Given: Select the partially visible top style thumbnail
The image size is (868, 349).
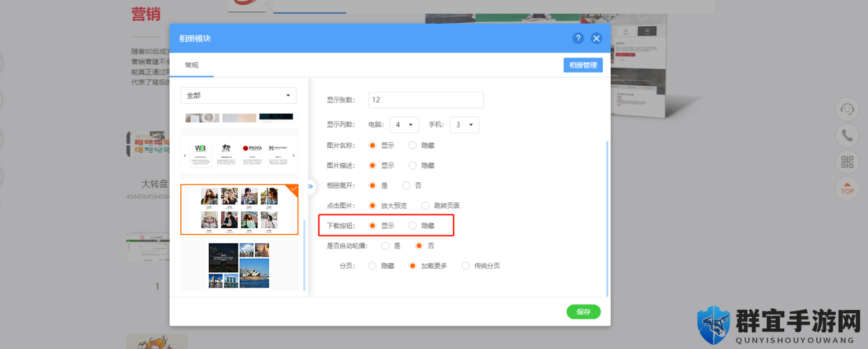Looking at the screenshot, I should (x=239, y=117).
